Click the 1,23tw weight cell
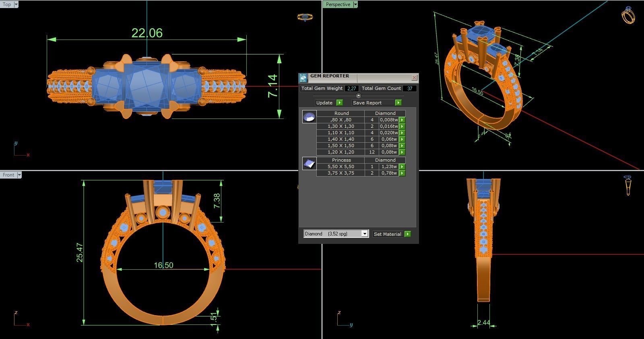The height and width of the screenshot is (339, 644). point(389,166)
